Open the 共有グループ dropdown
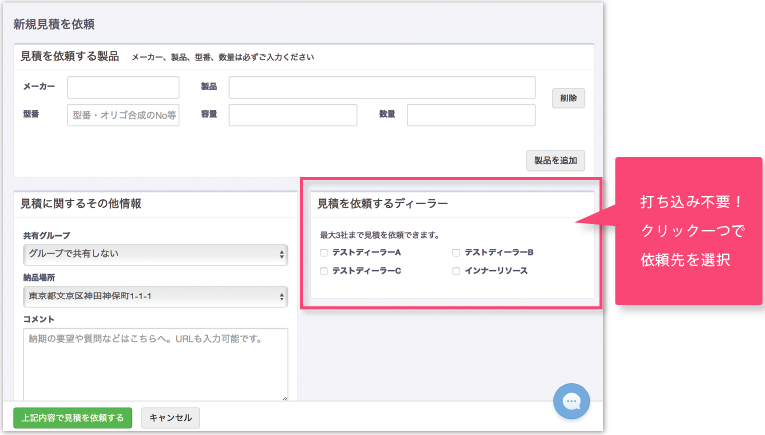 pyautogui.click(x=155, y=254)
